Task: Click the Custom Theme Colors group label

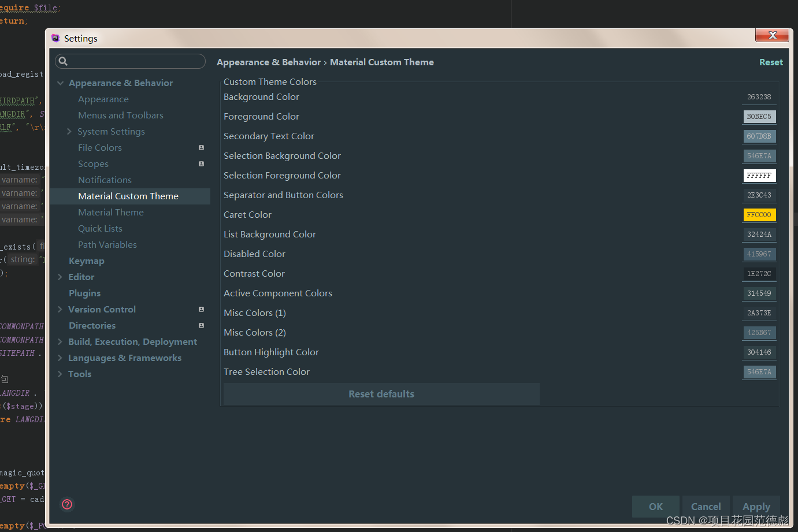Action: 270,82
